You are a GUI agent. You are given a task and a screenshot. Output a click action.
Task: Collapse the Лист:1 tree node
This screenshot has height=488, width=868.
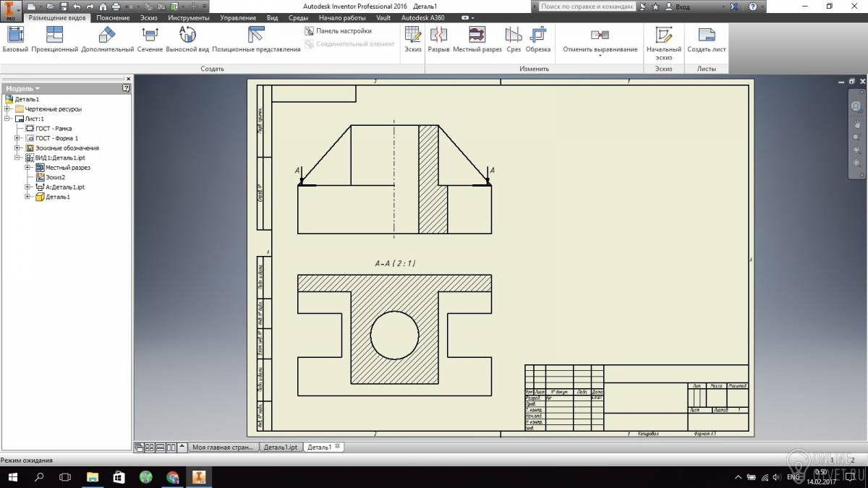click(x=8, y=119)
